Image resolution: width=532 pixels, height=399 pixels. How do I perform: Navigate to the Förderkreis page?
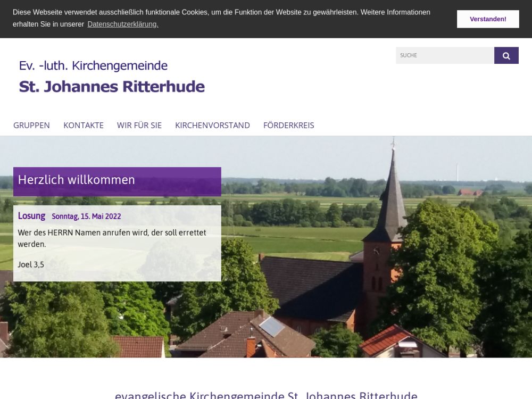coord(288,125)
